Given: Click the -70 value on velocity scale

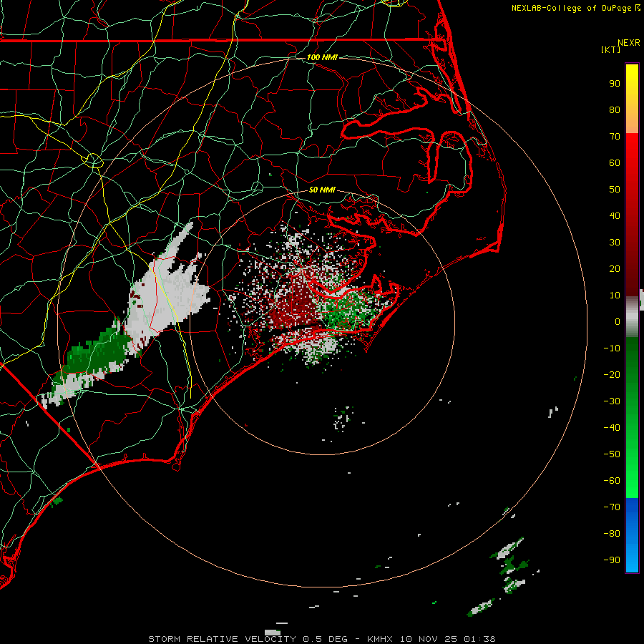Looking at the screenshot, I should [x=612, y=507].
